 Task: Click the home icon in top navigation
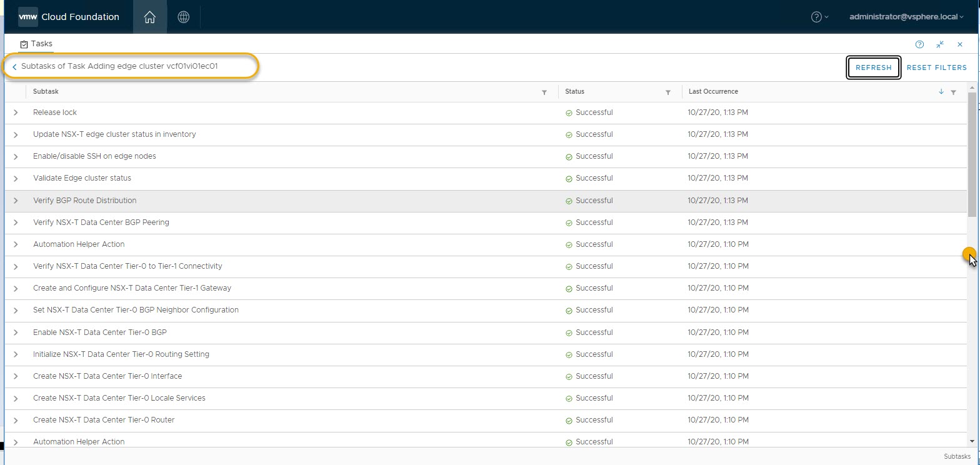click(x=149, y=17)
